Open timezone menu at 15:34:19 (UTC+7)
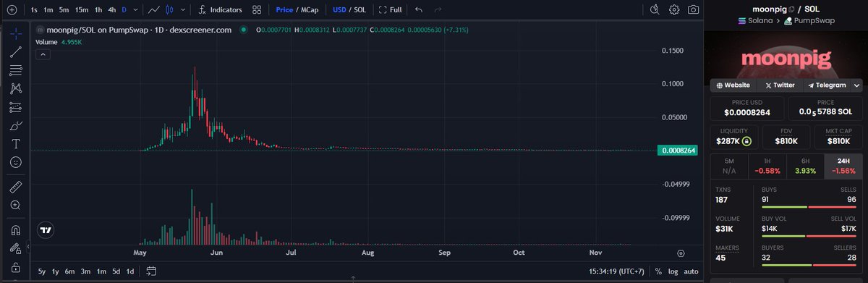 click(x=617, y=272)
